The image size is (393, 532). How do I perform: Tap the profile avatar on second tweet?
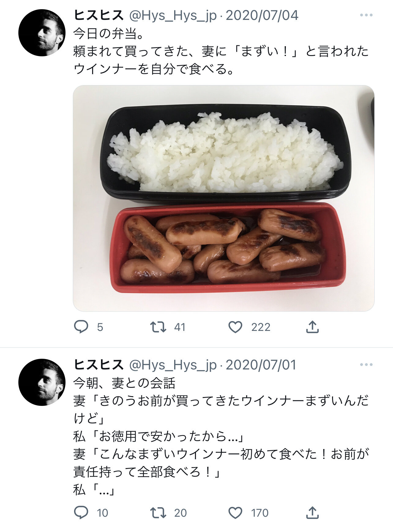point(42,382)
